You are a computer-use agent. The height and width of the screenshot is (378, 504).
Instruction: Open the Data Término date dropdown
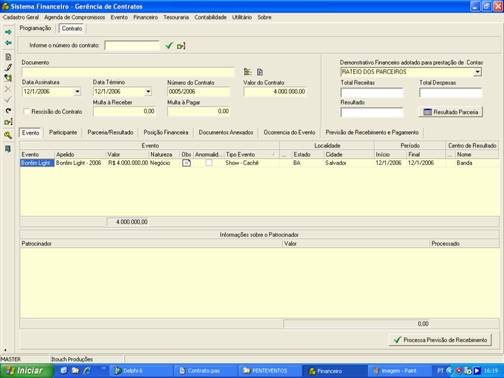coord(148,91)
